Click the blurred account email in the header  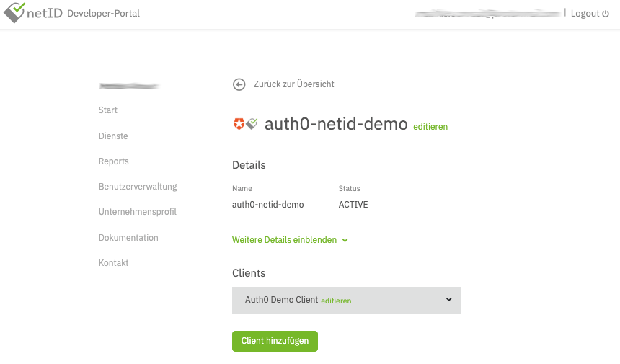pos(487,14)
